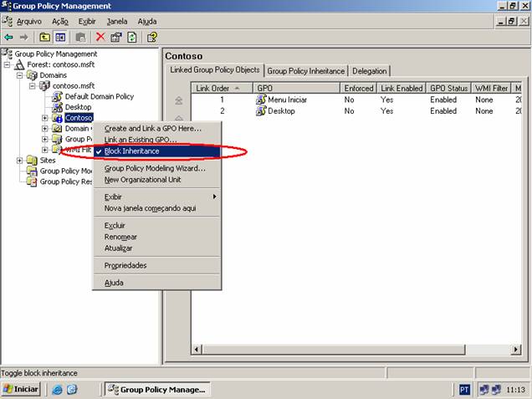Select the Desktop GPO tree item
Viewport: 532px width, 399px height.
pyautogui.click(x=78, y=107)
